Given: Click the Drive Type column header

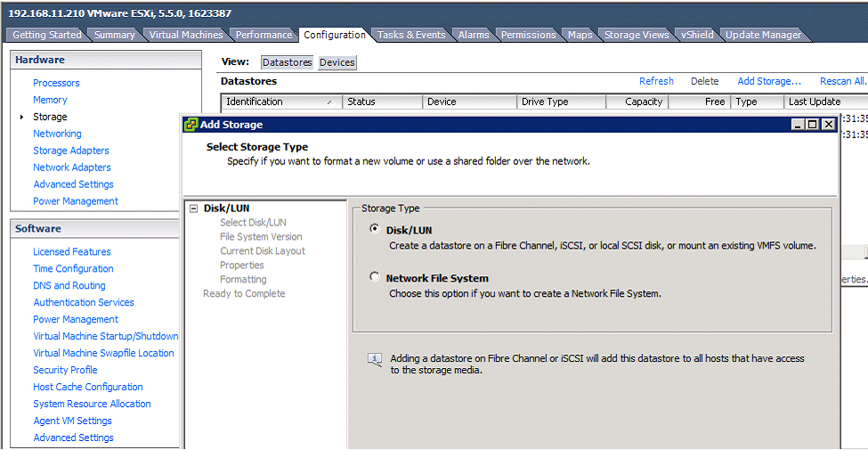Looking at the screenshot, I should point(562,102).
